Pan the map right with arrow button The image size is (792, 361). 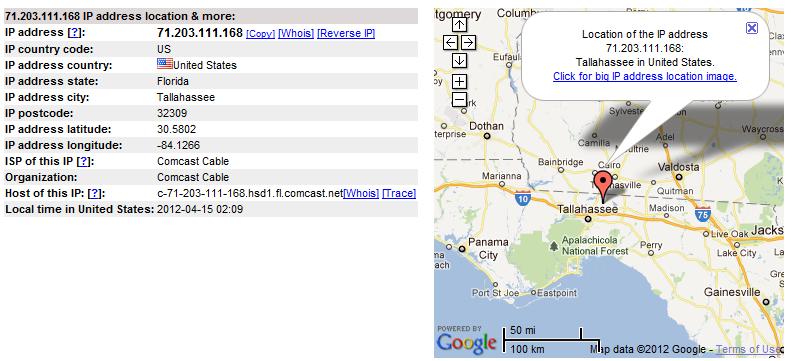(x=468, y=42)
